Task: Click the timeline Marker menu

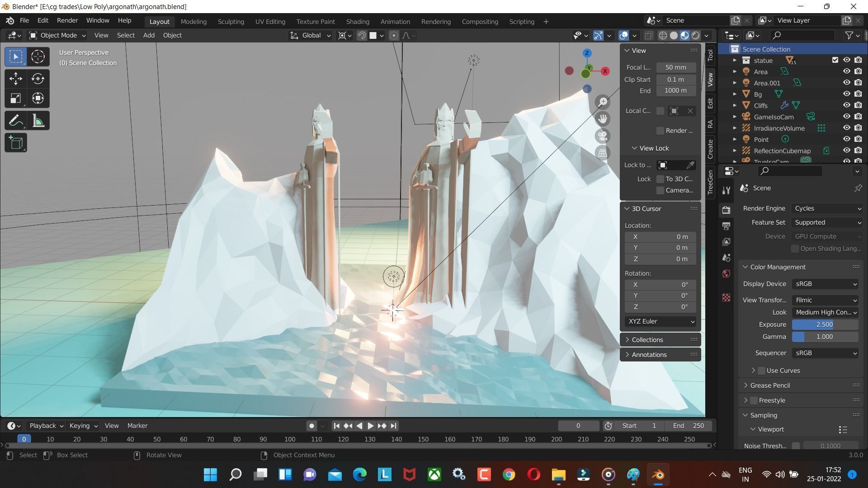Action: tap(137, 426)
